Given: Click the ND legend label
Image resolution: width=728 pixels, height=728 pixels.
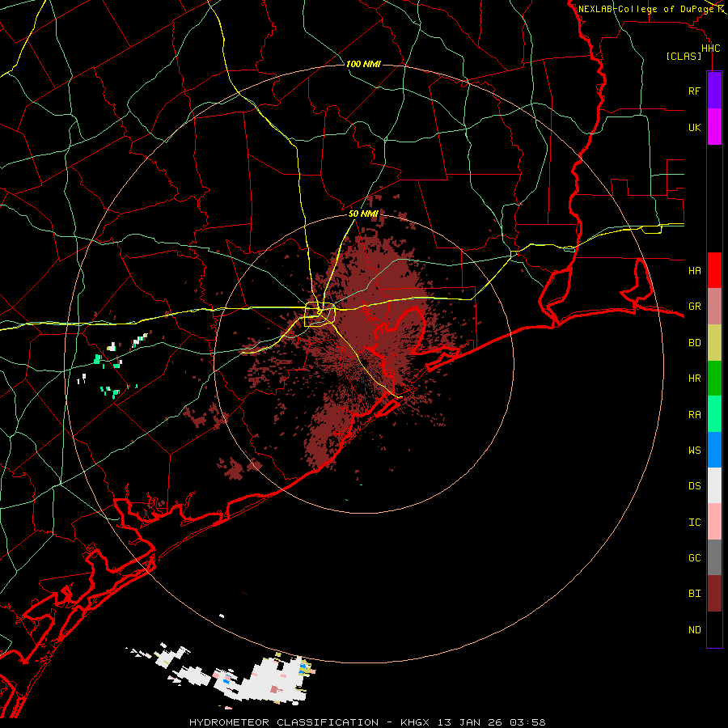Looking at the screenshot, I should point(694,630).
